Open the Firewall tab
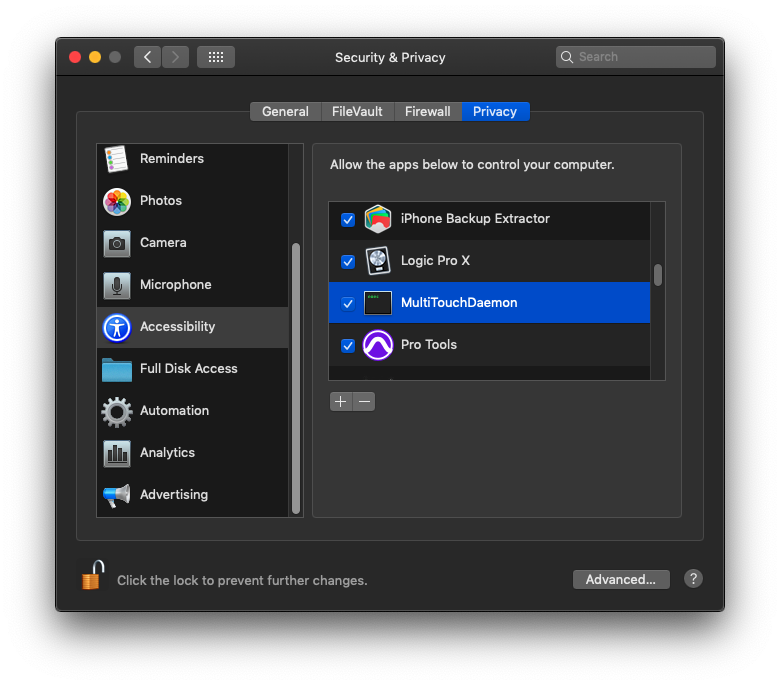The height and width of the screenshot is (685, 780). [427, 112]
